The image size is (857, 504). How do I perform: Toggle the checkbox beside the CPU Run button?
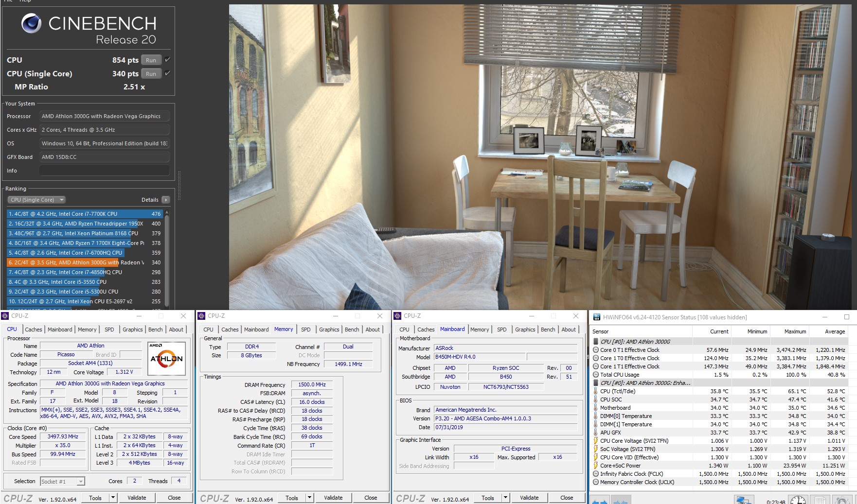pyautogui.click(x=167, y=60)
